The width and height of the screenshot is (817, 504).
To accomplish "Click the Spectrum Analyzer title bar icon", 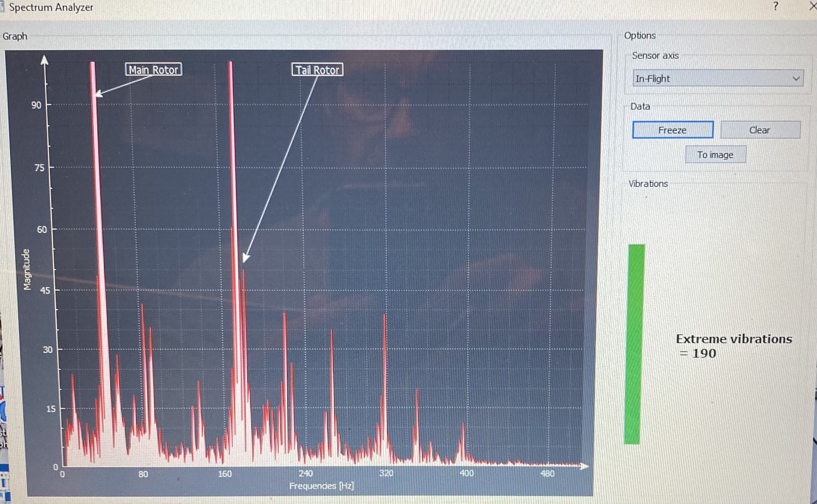I will click(2, 7).
